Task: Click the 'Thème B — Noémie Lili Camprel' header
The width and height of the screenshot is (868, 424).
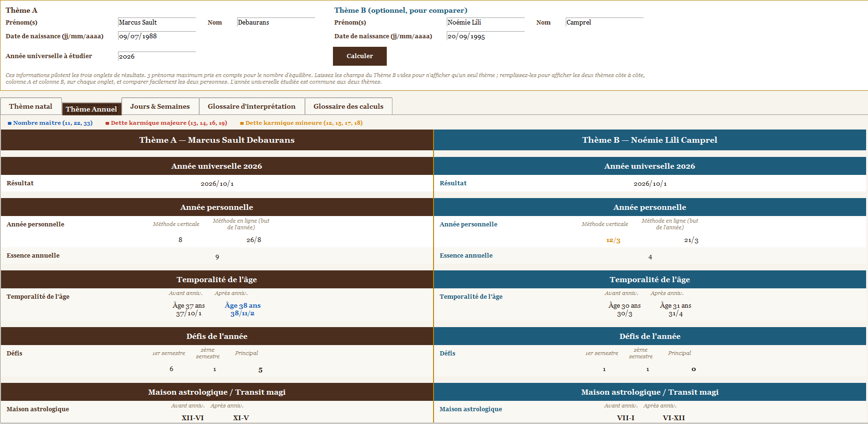Action: click(x=650, y=140)
